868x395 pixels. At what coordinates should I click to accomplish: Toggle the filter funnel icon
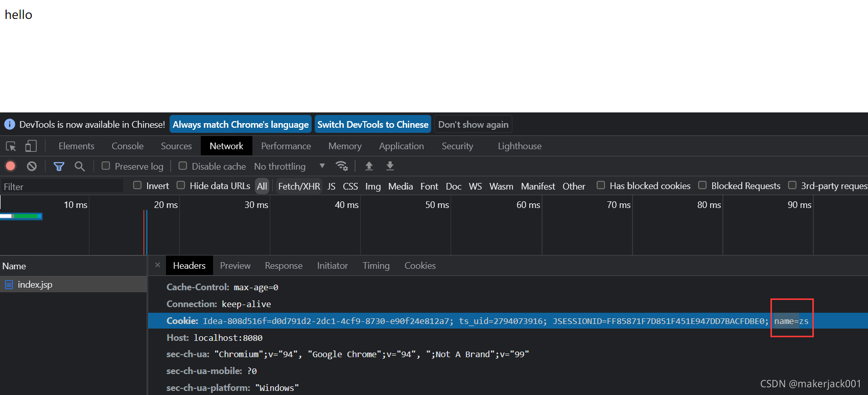click(x=59, y=166)
